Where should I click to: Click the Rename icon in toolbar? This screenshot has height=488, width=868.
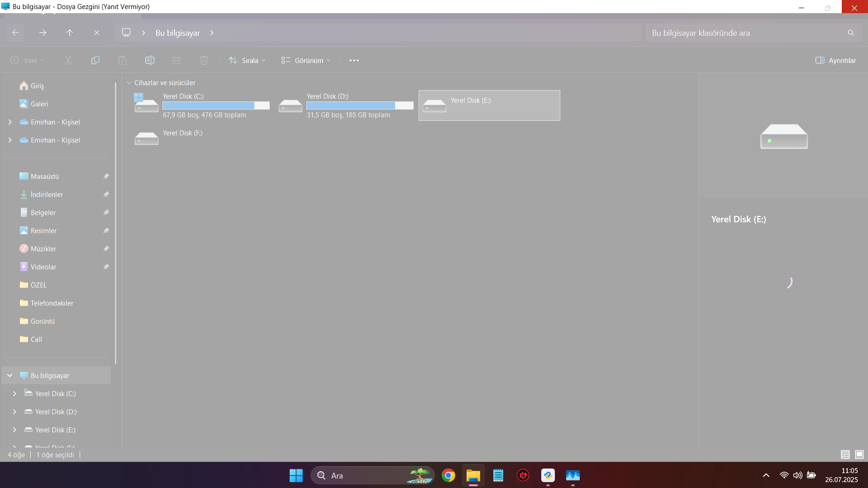tap(150, 60)
